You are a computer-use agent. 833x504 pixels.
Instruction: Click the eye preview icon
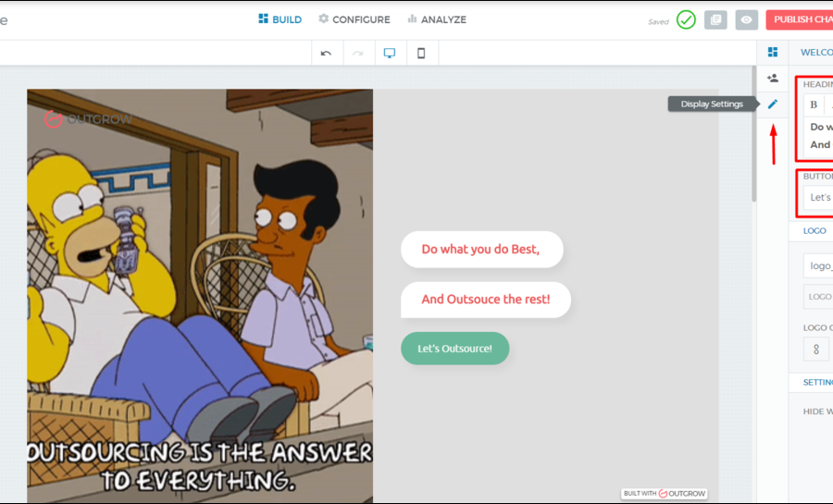747,19
